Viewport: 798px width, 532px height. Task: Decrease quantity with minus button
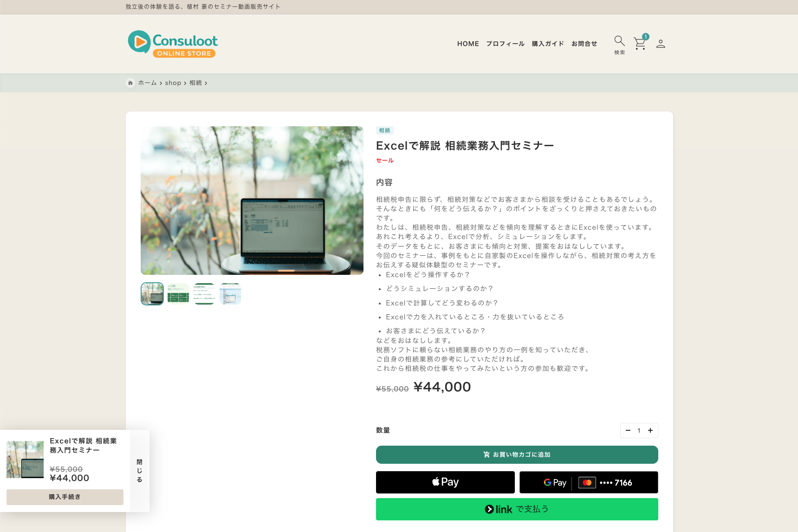pyautogui.click(x=628, y=430)
